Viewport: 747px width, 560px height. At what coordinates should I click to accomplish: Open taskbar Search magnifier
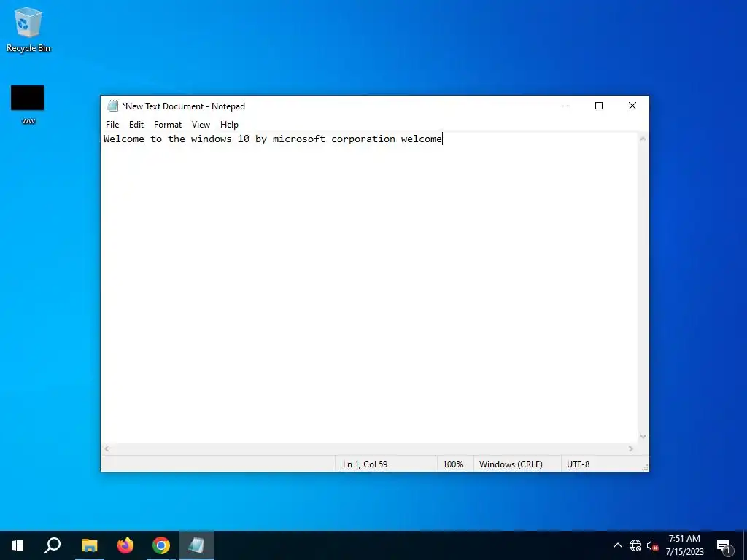tap(53, 545)
